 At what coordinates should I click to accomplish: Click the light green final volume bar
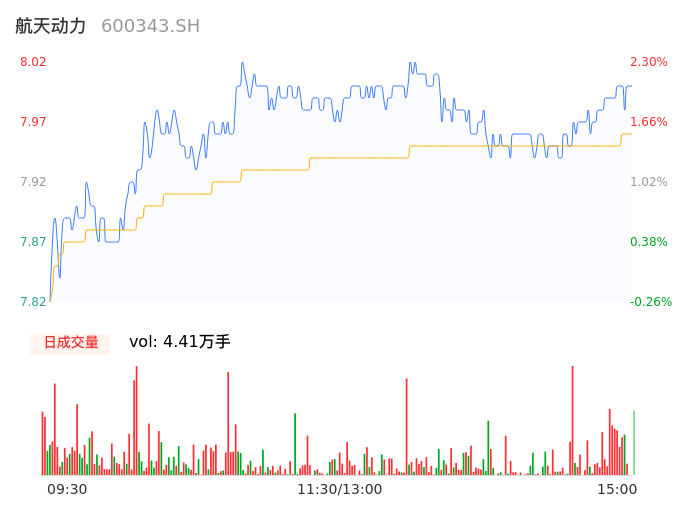tap(633, 443)
